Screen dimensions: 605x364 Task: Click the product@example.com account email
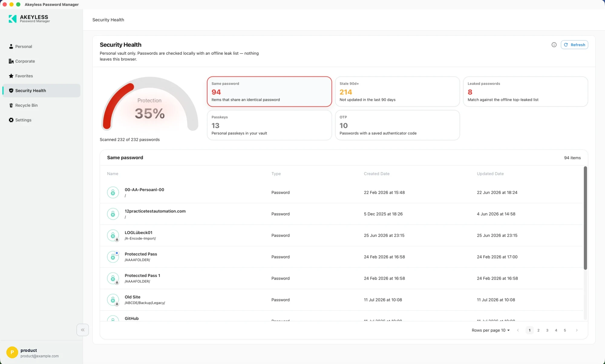tap(40, 356)
